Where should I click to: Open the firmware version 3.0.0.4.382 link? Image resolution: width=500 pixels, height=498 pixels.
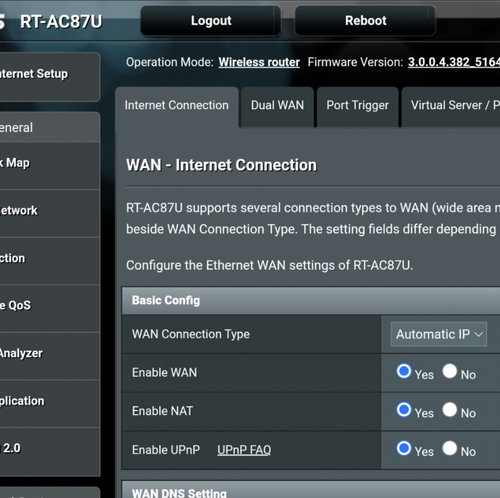coord(454,62)
